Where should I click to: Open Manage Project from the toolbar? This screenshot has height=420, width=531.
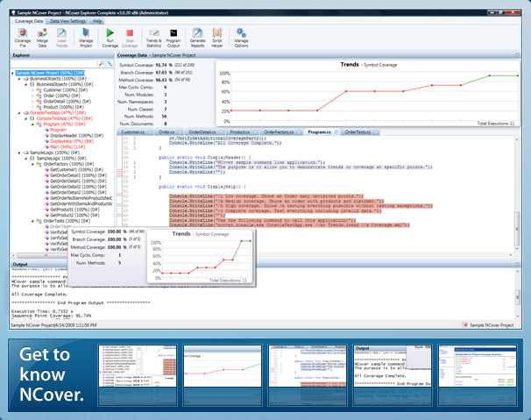pyautogui.click(x=86, y=33)
